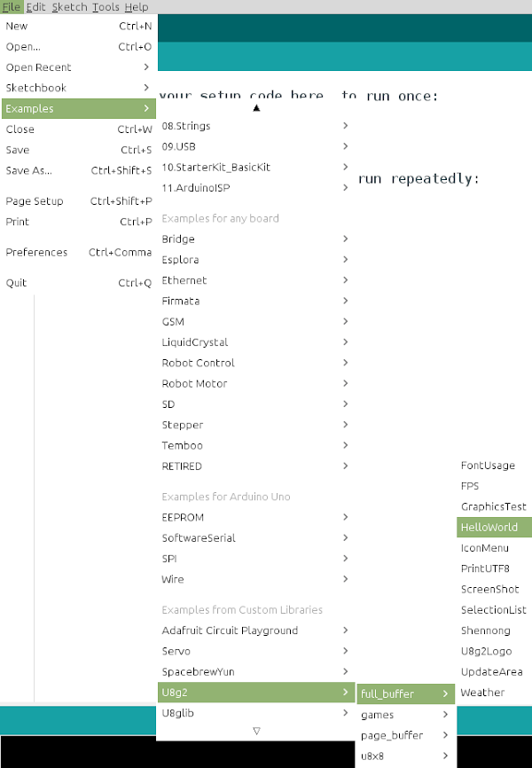The height and width of the screenshot is (768, 532).
Task: Choose Quit from the File menu
Action: click(x=78, y=283)
